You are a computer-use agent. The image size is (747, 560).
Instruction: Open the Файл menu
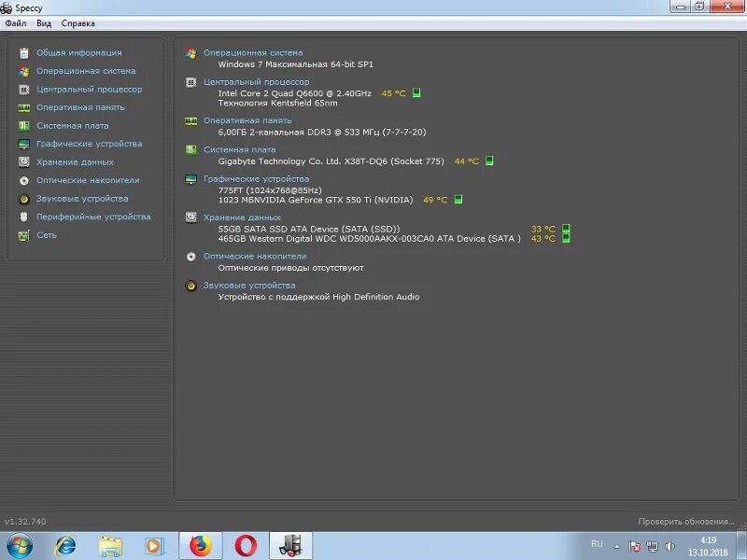(x=15, y=23)
